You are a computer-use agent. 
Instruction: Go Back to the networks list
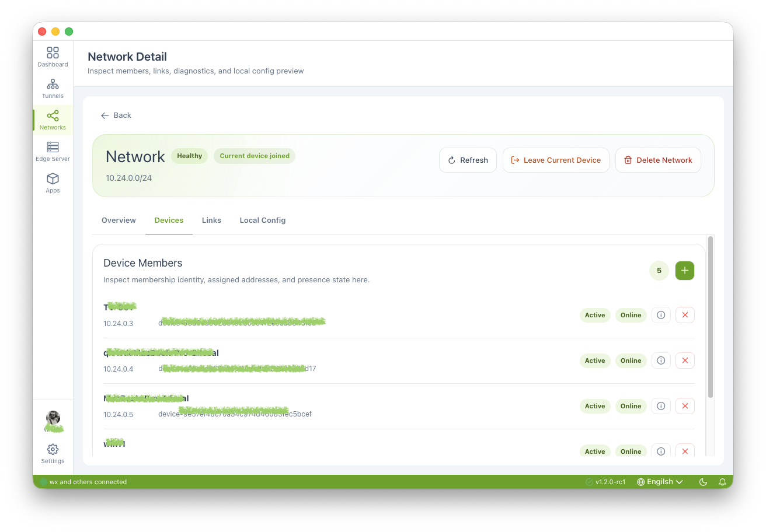click(116, 116)
